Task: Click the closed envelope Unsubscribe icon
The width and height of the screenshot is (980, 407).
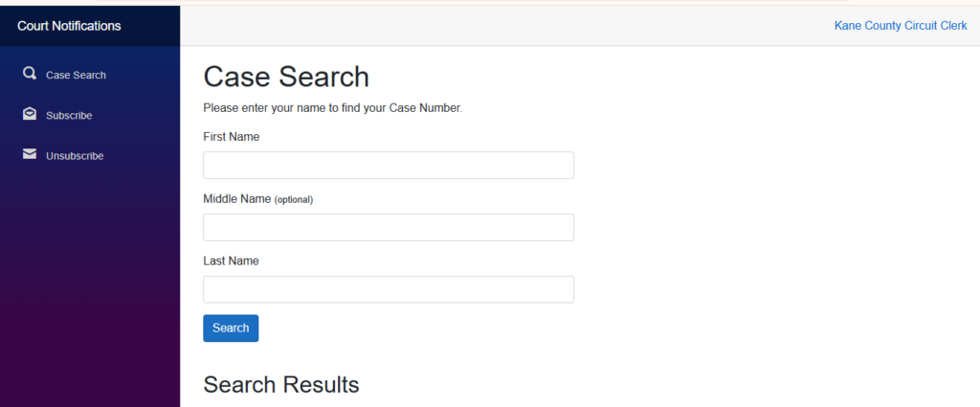Action: (x=30, y=154)
